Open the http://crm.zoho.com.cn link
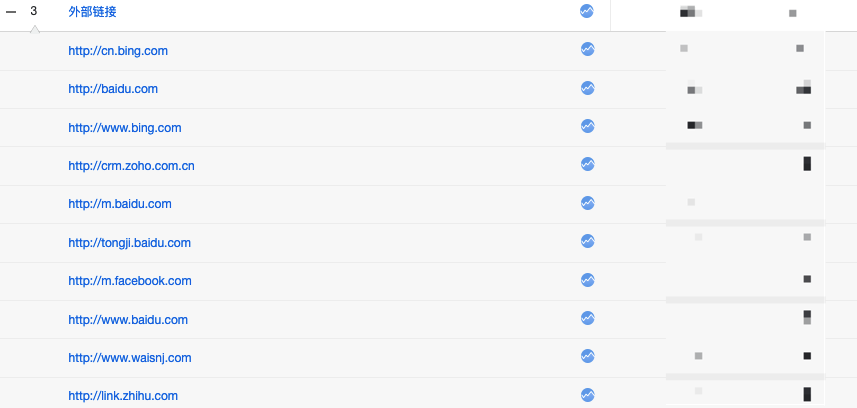The height and width of the screenshot is (408, 857). click(131, 166)
